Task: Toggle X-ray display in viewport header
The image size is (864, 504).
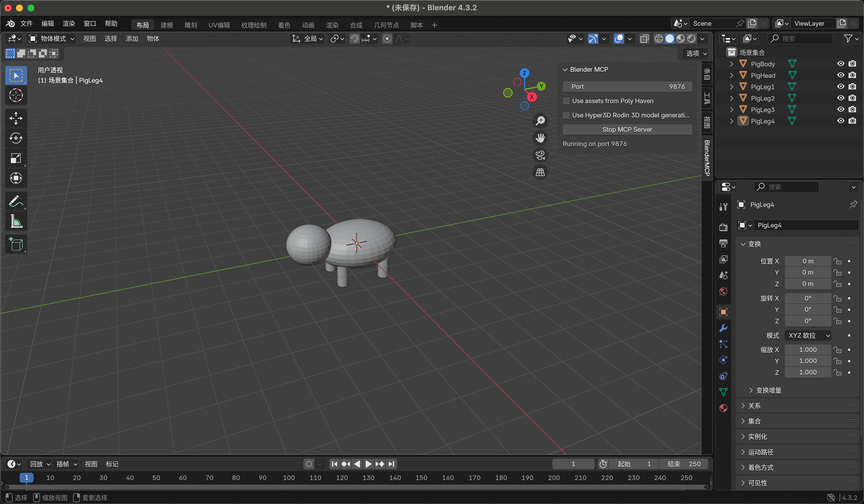Action: tap(645, 39)
